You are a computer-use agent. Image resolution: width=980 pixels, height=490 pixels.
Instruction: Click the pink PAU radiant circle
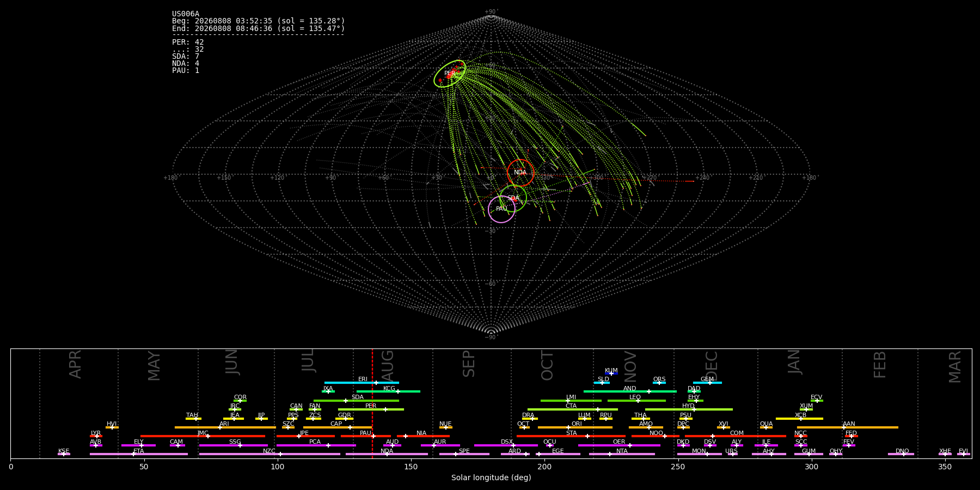click(x=501, y=209)
